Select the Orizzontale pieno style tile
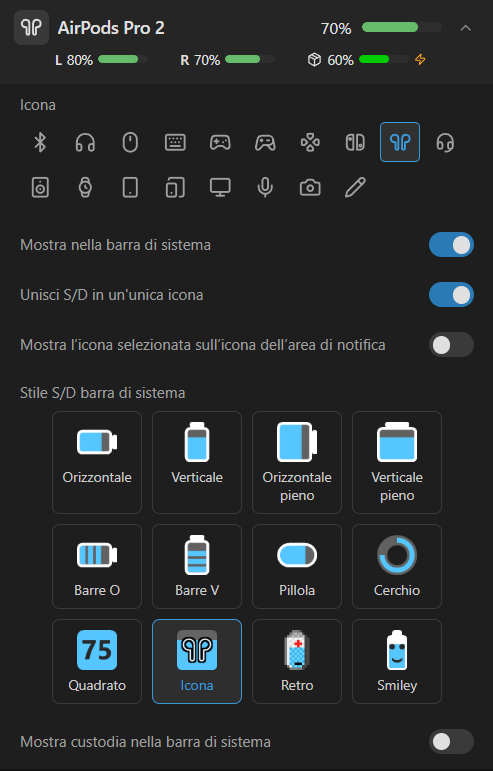The height and width of the screenshot is (771, 493). click(297, 462)
